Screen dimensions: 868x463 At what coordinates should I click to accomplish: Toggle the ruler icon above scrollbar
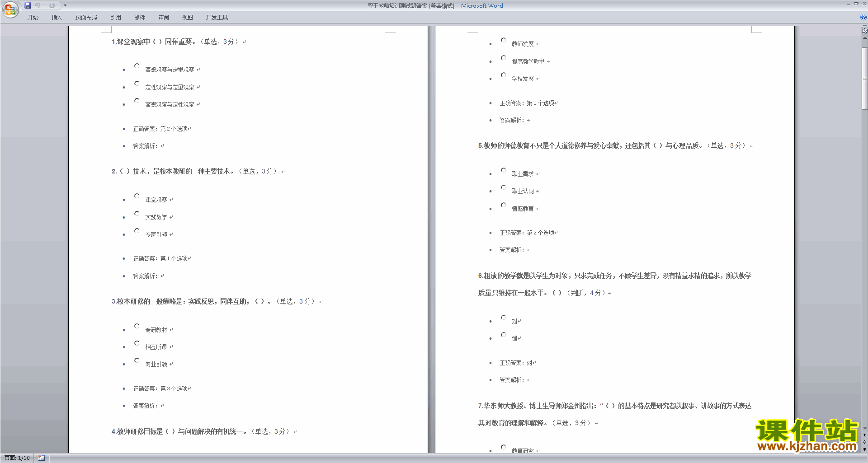pos(864,31)
